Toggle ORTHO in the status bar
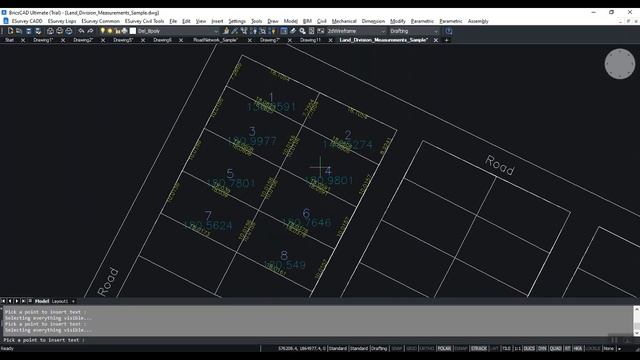This screenshot has width=640, height=360. [x=427, y=349]
